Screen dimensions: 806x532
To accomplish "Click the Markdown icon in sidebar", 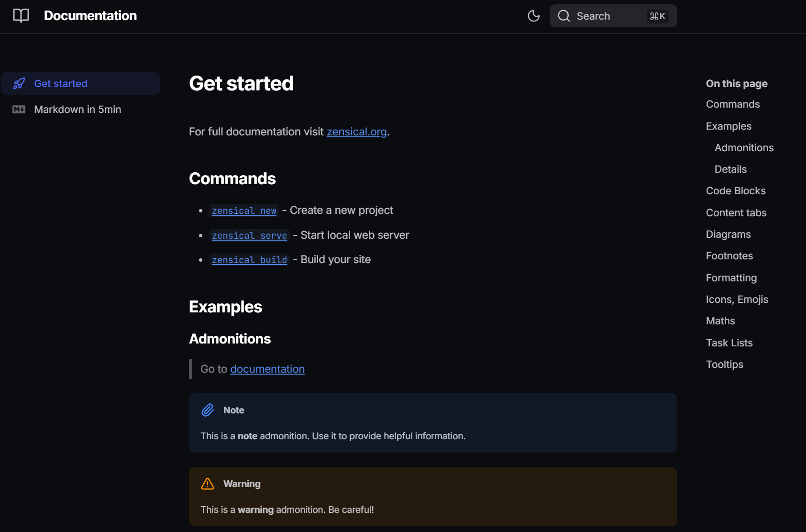I will tap(19, 110).
